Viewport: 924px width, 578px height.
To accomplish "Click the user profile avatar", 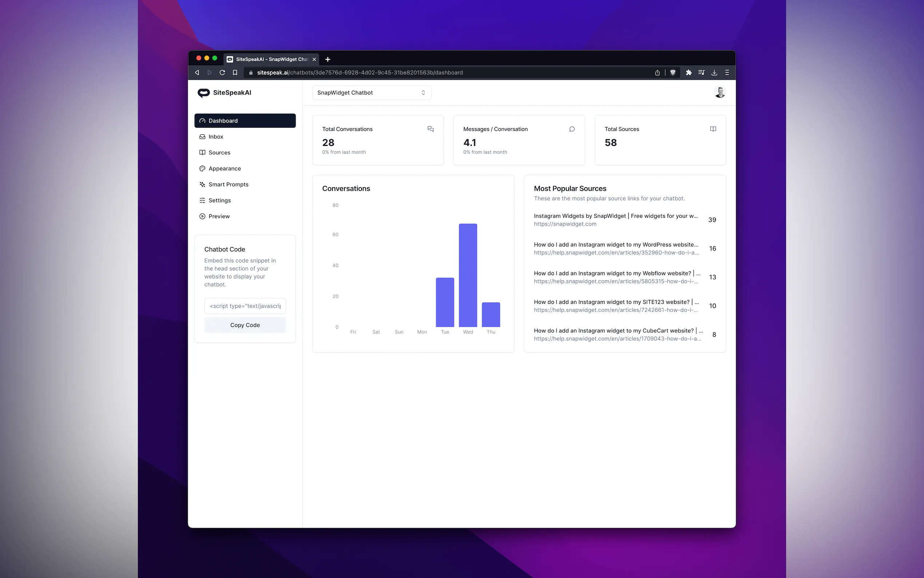I will point(719,92).
